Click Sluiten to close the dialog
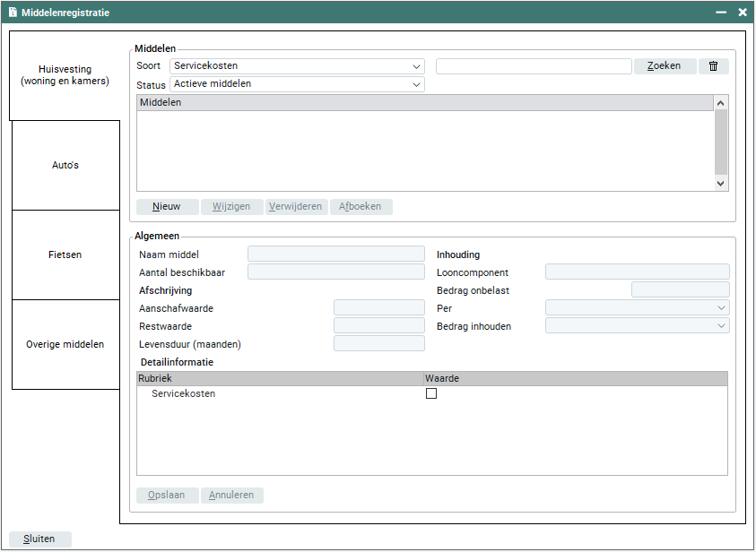The image size is (756, 552). coord(39,539)
